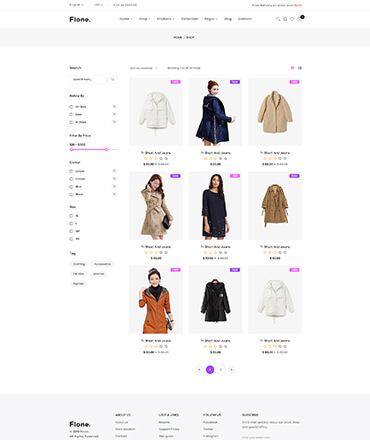370x440 pixels.
Task: Open Facebook footer link
Action: [210, 422]
